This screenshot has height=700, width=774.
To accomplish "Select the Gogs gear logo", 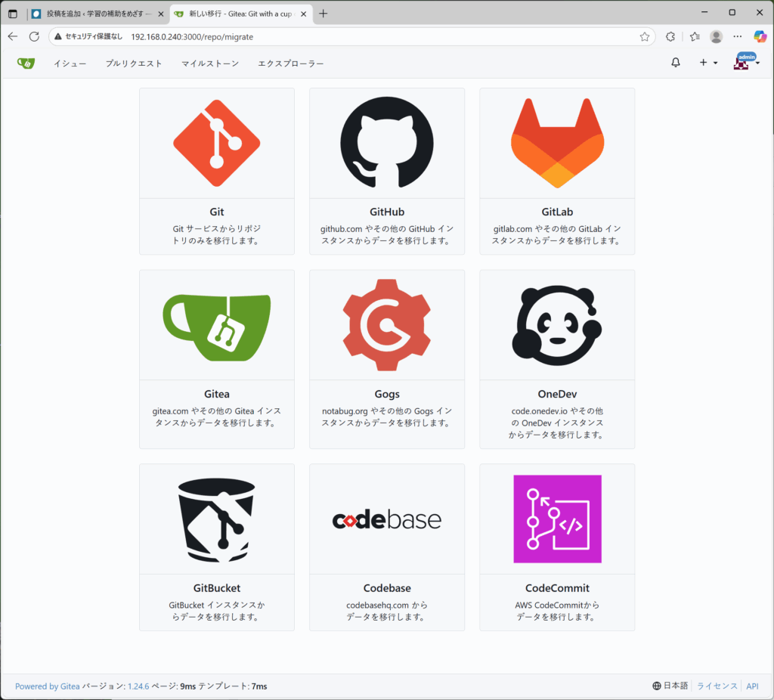I will (x=387, y=327).
